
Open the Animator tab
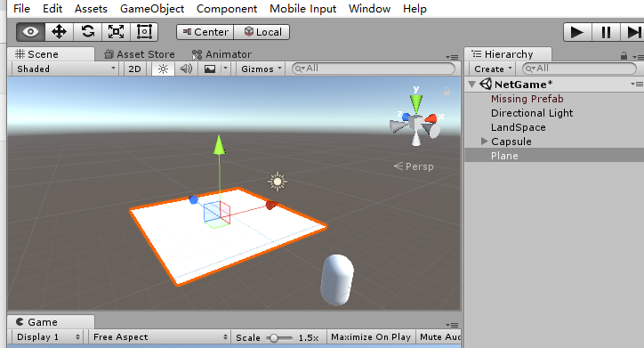click(221, 54)
